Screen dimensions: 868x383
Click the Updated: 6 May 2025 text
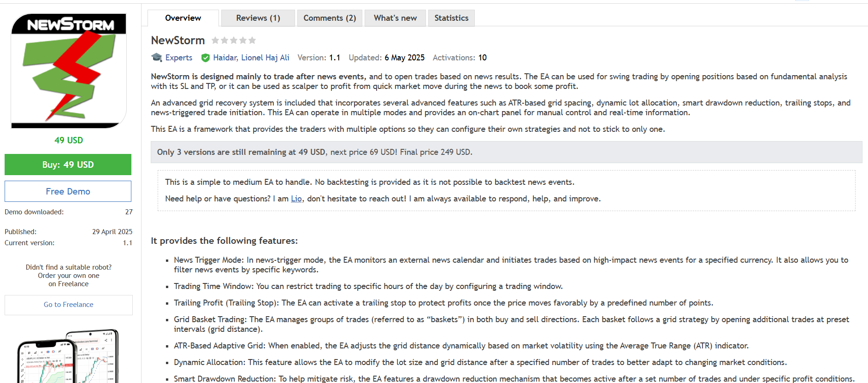click(387, 58)
